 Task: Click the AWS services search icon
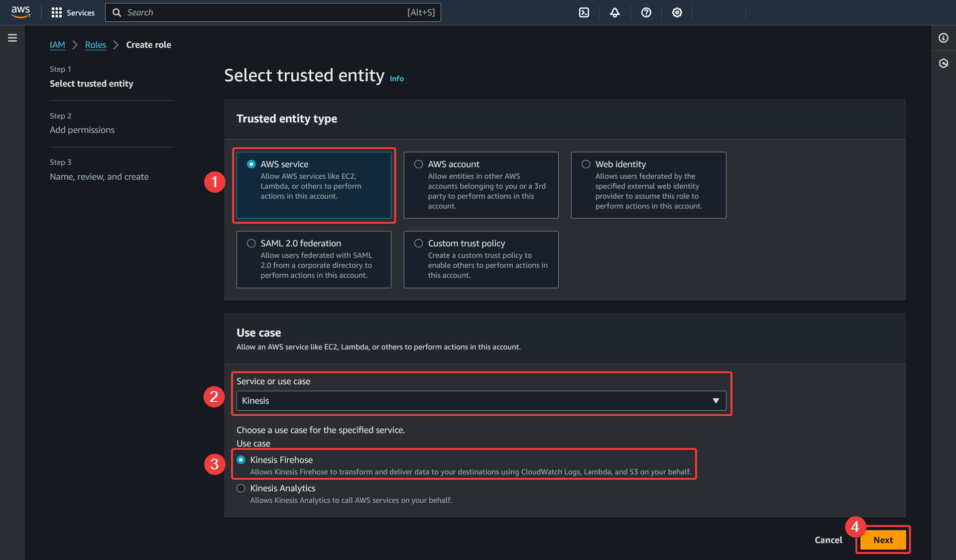click(x=117, y=12)
